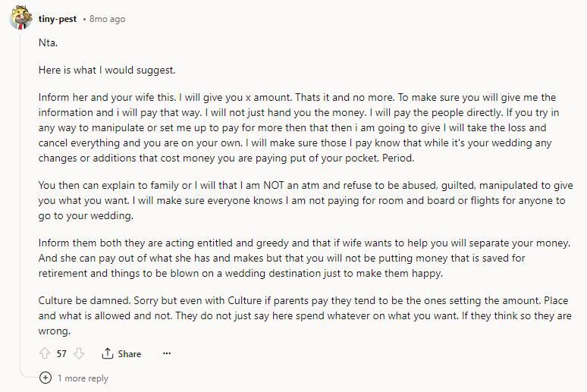This screenshot has width=587, height=392.
Task: Click the vote count 57
Action: click(x=62, y=353)
